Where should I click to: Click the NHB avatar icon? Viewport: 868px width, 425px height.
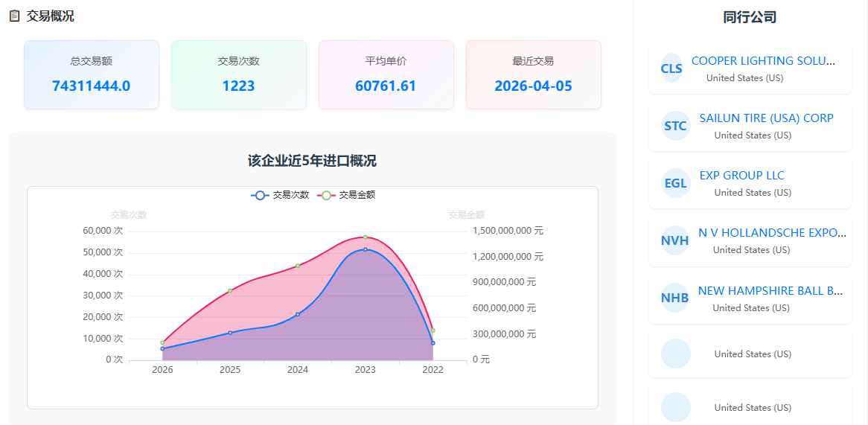(674, 298)
